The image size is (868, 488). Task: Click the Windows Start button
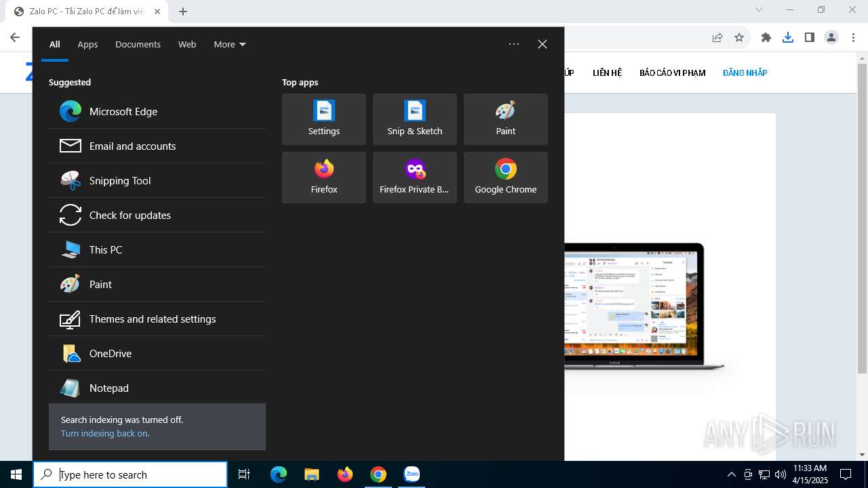coord(16,474)
